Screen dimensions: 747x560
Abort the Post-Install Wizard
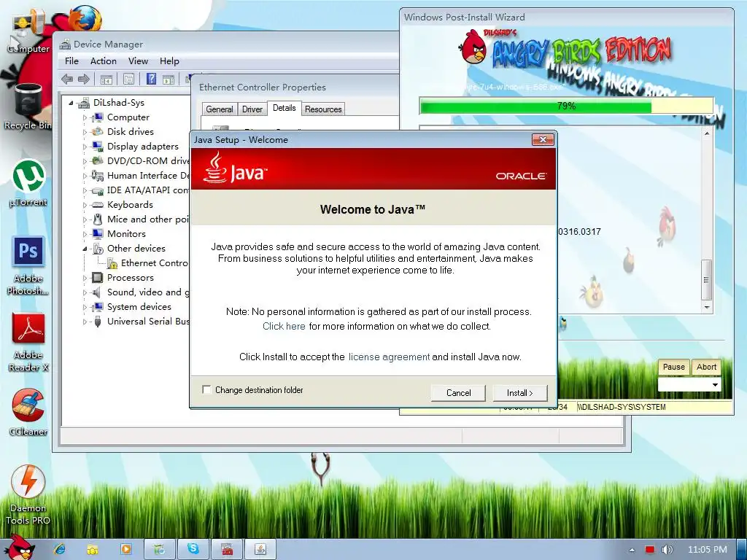point(706,367)
